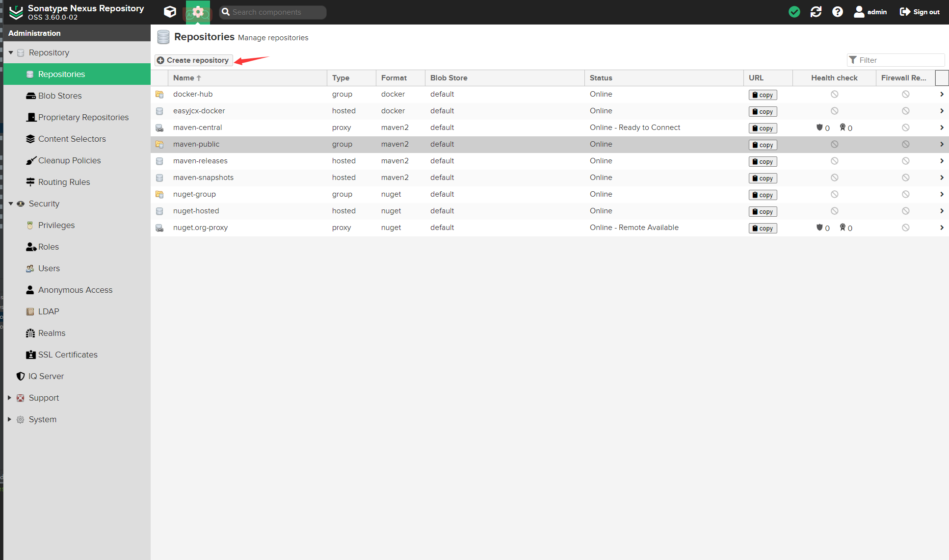
Task: Copy the nuget.org-proxy repository URL
Action: click(763, 228)
